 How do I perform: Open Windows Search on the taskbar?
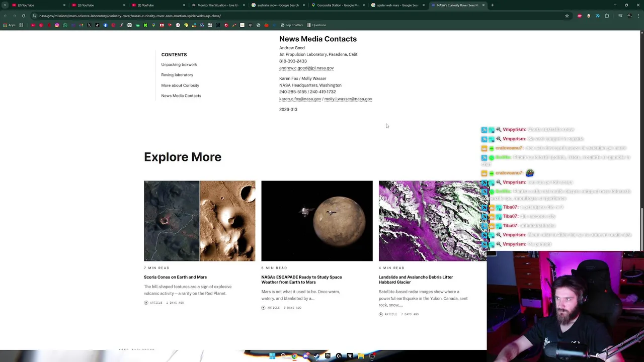pyautogui.click(x=283, y=356)
